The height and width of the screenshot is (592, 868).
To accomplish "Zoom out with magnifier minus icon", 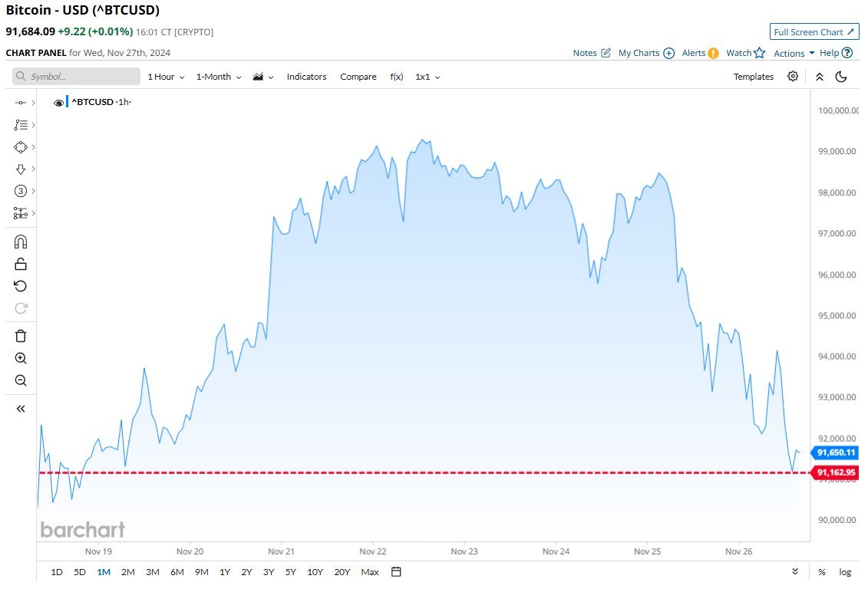I will point(21,380).
